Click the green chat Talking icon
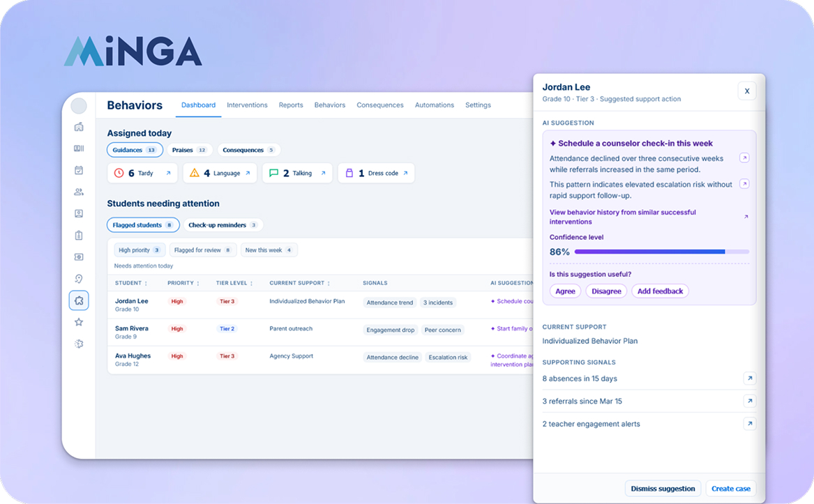Image resolution: width=814 pixels, height=504 pixels. tap(273, 173)
